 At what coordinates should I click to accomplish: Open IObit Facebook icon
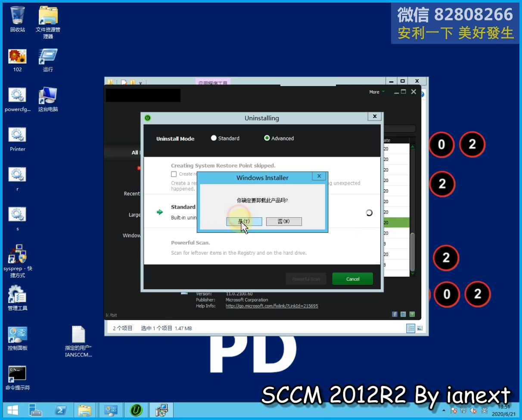[x=395, y=315]
